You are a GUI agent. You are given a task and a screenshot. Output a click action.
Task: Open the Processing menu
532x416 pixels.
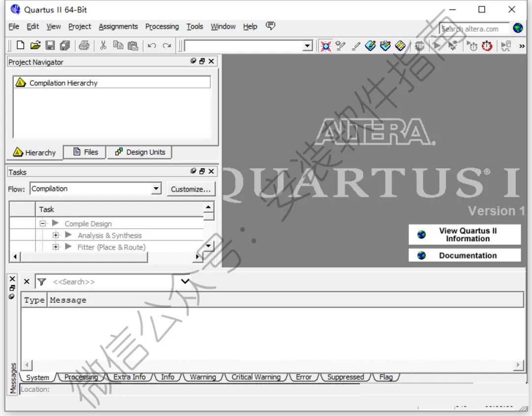click(x=162, y=27)
